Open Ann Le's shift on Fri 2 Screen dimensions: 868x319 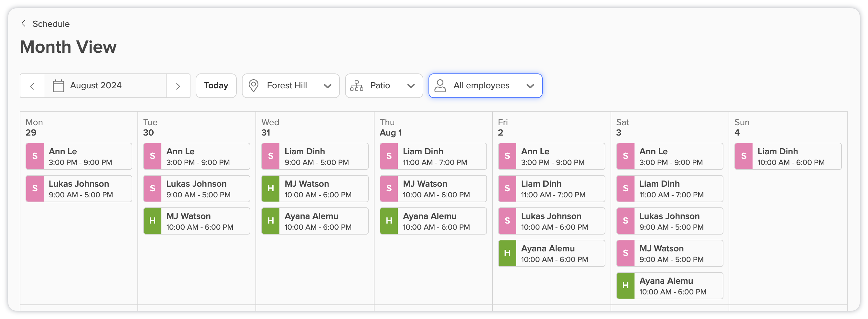(x=552, y=157)
